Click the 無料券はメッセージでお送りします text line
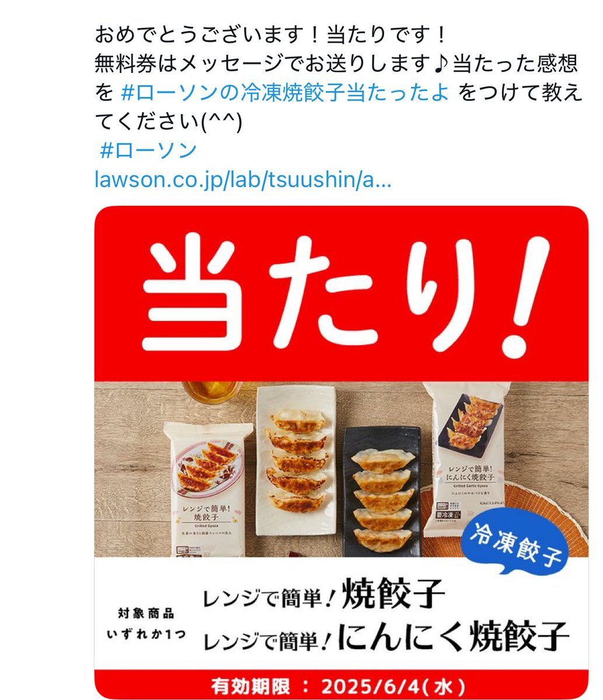The height and width of the screenshot is (700, 603). (x=264, y=64)
